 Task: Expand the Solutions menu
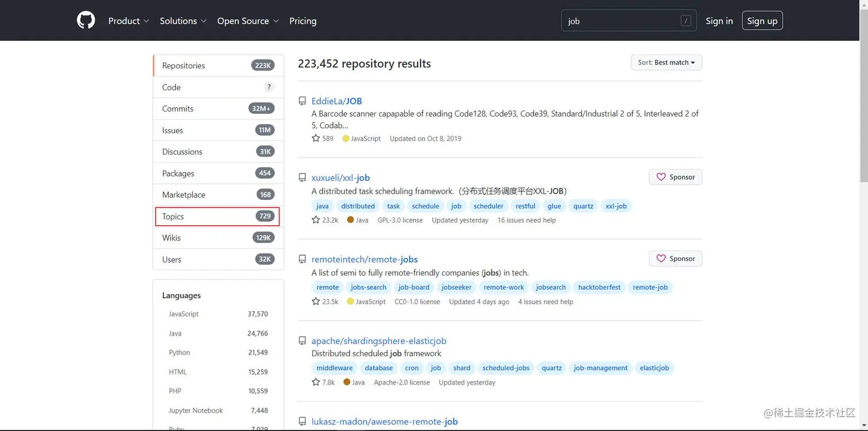(183, 21)
